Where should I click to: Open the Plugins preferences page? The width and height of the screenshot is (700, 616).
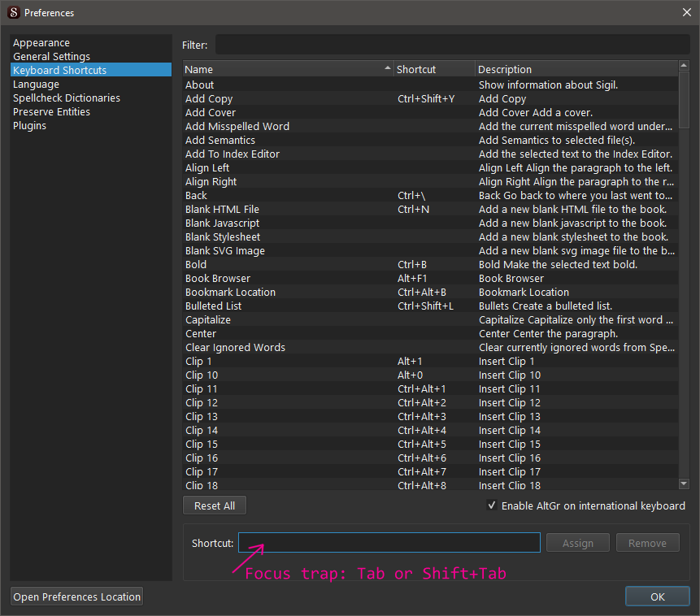click(x=91, y=125)
